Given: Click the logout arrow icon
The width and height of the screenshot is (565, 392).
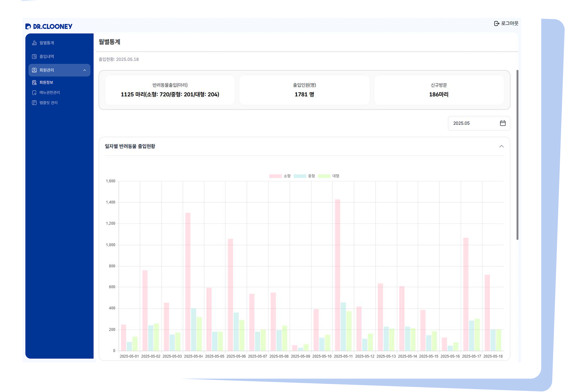Looking at the screenshot, I should pyautogui.click(x=496, y=23).
